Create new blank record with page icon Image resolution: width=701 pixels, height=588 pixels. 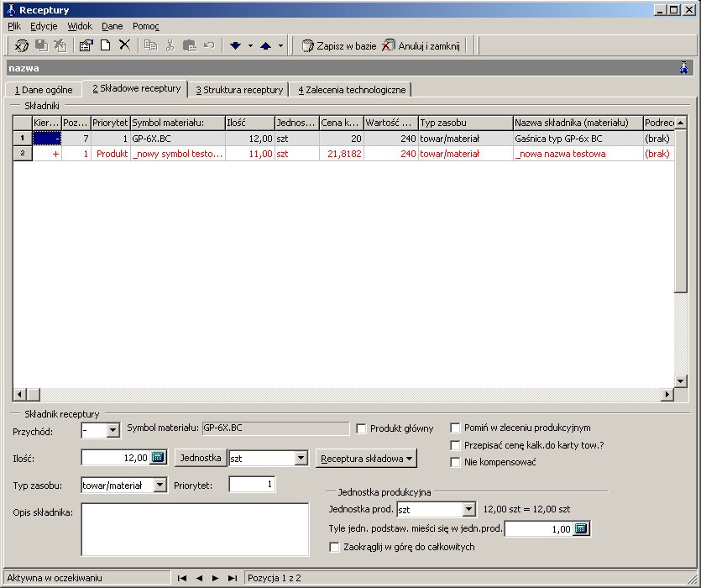click(106, 45)
